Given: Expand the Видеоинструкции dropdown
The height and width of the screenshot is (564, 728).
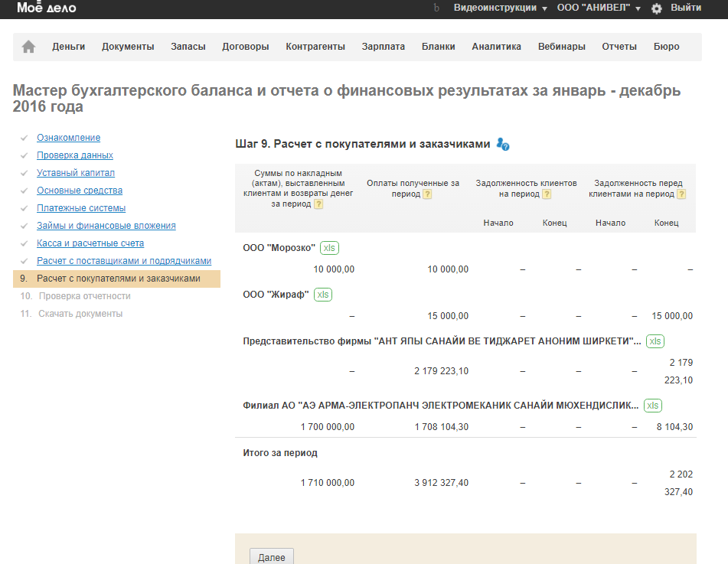Looking at the screenshot, I should coord(500,8).
